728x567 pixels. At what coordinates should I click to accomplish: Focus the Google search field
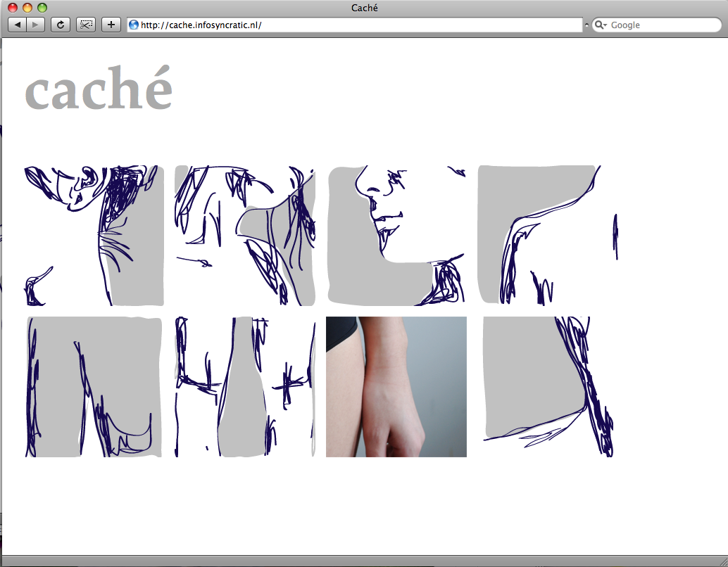pos(656,25)
